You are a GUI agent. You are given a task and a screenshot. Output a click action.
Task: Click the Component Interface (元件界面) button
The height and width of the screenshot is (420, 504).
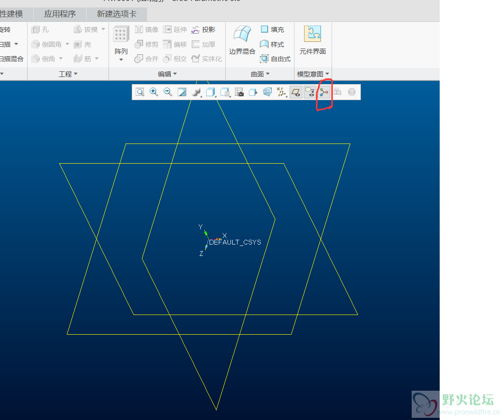pyautogui.click(x=313, y=40)
